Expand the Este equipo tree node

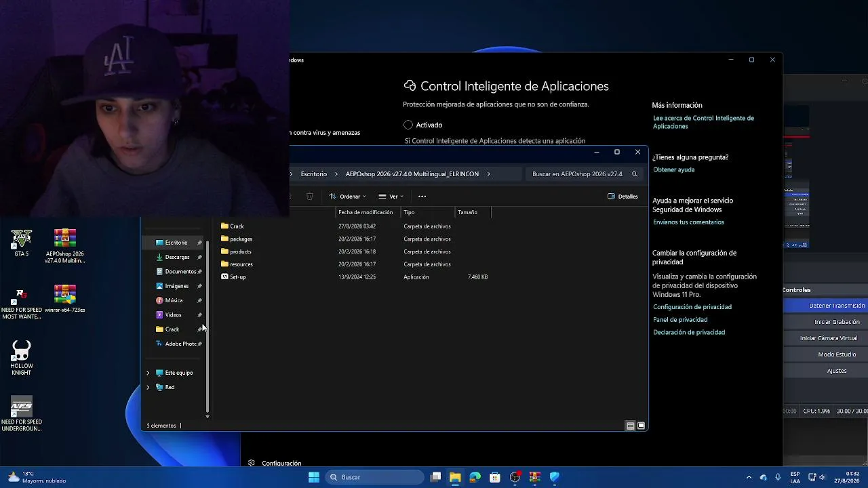[x=148, y=373]
